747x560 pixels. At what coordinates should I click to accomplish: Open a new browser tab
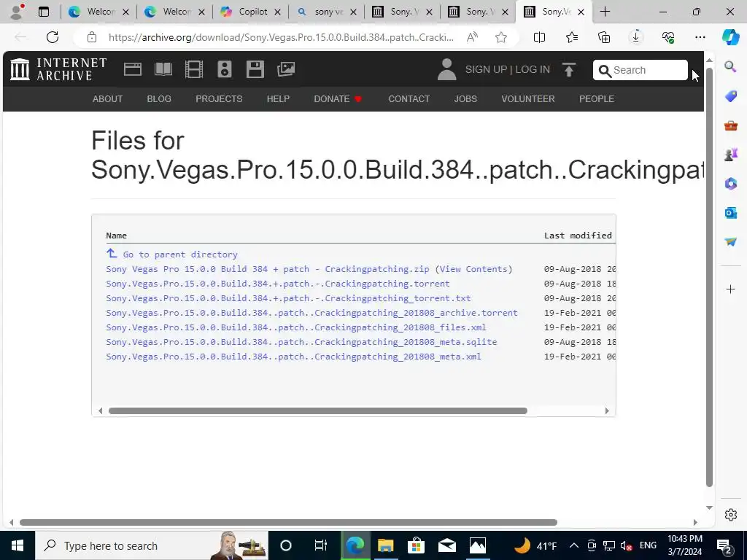coord(605,12)
